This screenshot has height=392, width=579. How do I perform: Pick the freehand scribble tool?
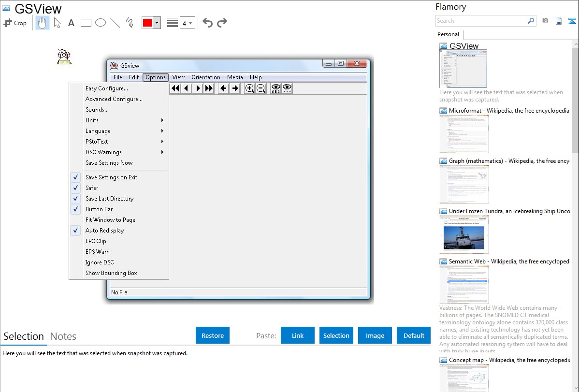pos(130,23)
